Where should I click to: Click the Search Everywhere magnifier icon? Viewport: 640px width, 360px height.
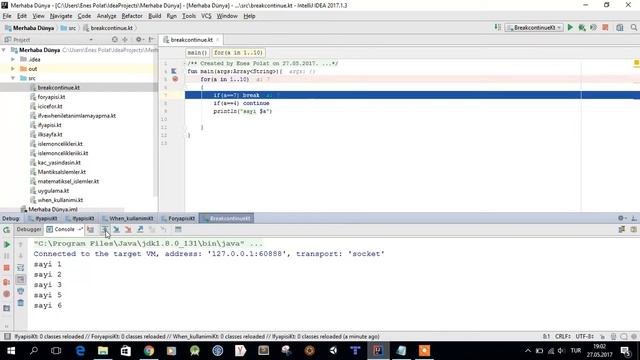point(633,27)
